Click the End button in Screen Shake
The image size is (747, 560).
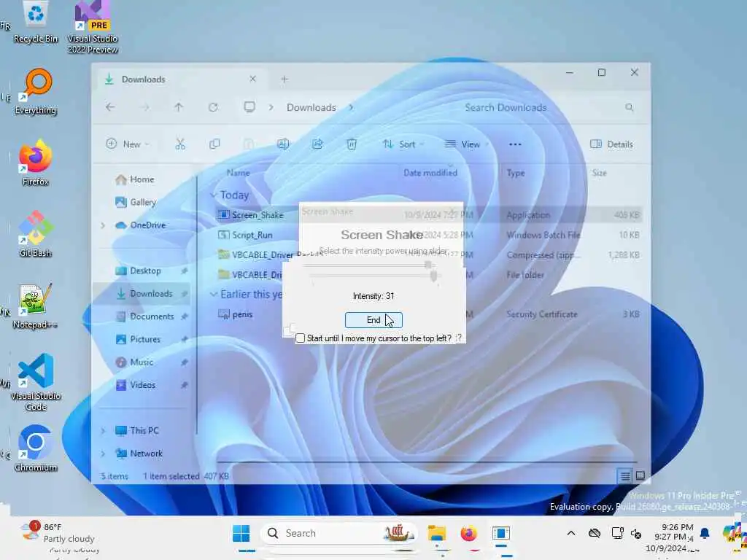(373, 320)
